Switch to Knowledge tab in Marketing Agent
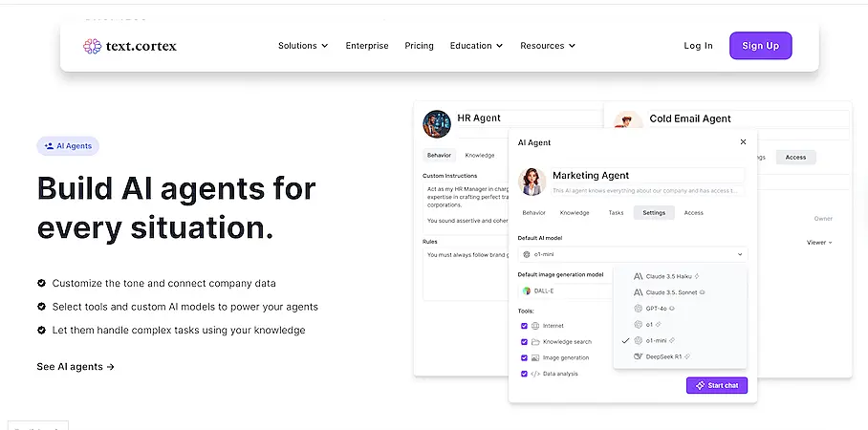The image size is (868, 430). 575,212
